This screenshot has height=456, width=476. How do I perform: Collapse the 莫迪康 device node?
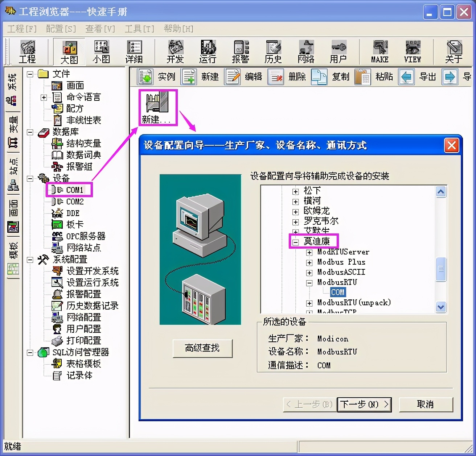tap(295, 241)
